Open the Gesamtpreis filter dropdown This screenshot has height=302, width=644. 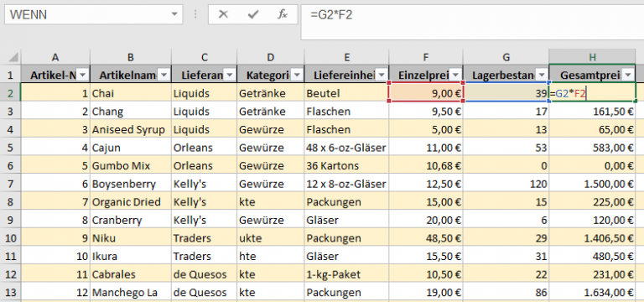[x=628, y=75]
